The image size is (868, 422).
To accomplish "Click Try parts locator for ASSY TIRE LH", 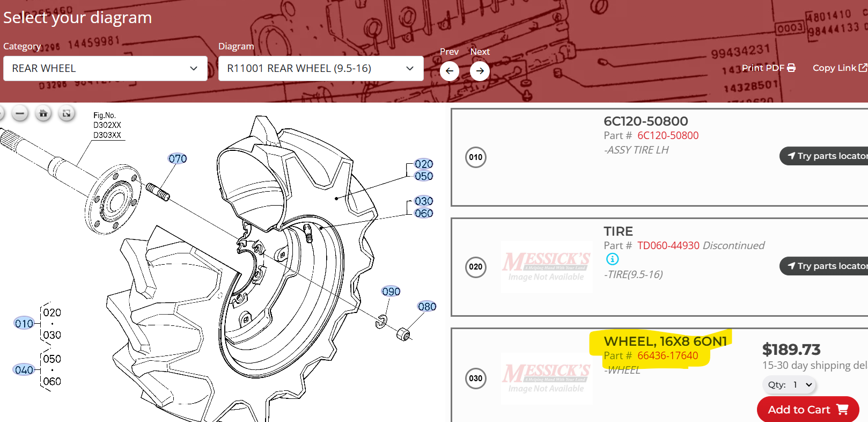I will click(x=826, y=156).
